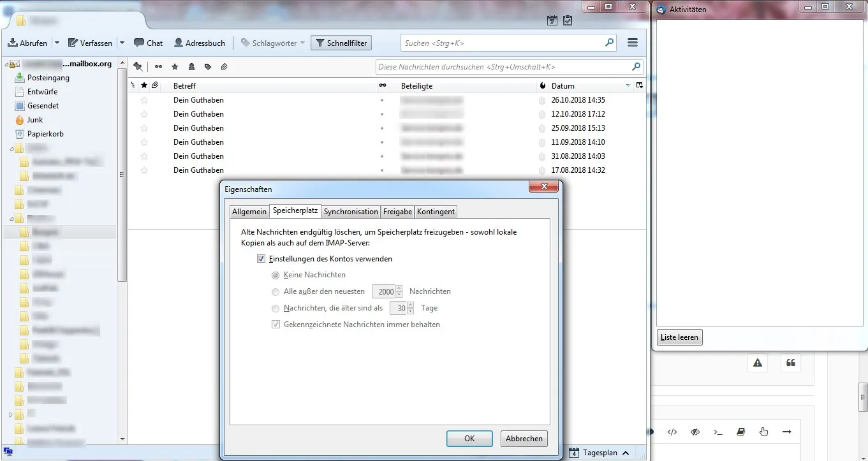Viewport: 868px width, 461px height.
Task: Open the Adressbuch from the toolbar
Action: pyautogui.click(x=200, y=43)
